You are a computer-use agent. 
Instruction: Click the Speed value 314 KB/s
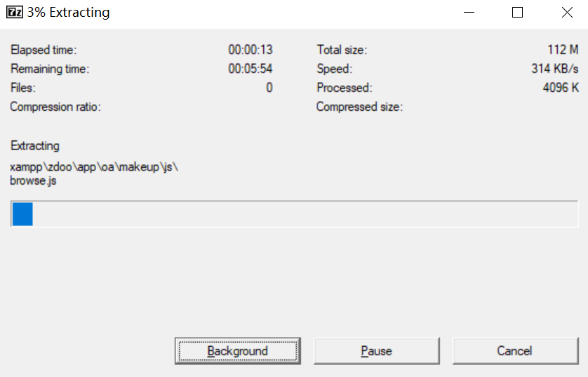(x=554, y=69)
